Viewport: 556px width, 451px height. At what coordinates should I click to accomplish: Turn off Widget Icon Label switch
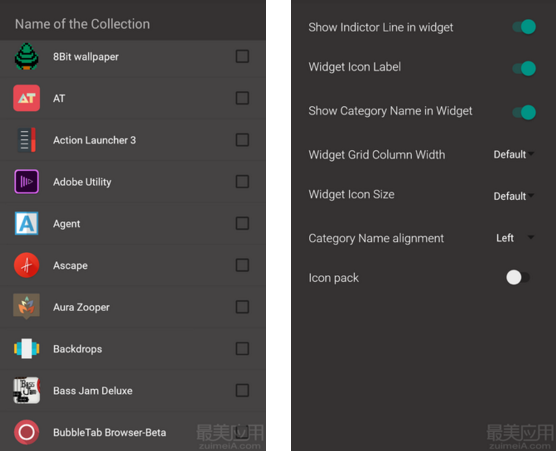click(x=524, y=68)
